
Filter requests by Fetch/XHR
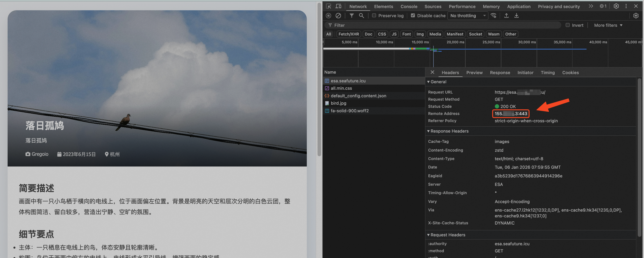[x=349, y=34]
